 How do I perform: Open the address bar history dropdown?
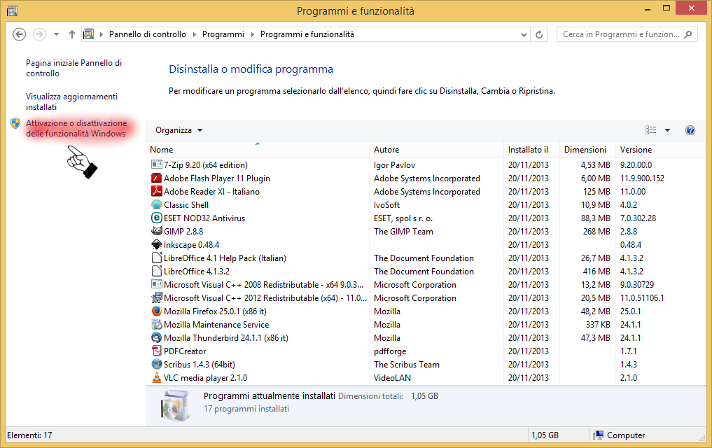[524, 34]
